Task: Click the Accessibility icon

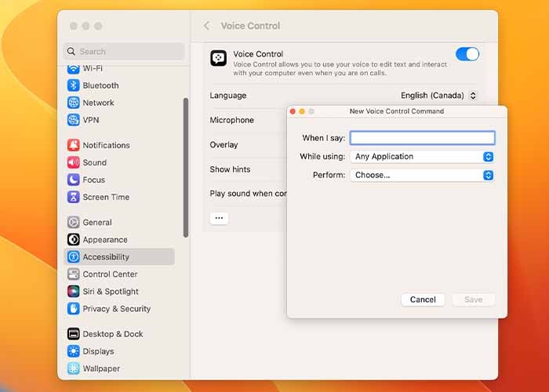Action: (x=73, y=256)
